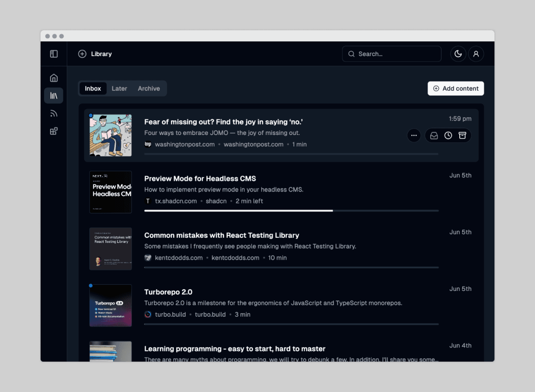The height and width of the screenshot is (392, 535).
Task: Select the Inbox tab
Action: pyautogui.click(x=93, y=88)
